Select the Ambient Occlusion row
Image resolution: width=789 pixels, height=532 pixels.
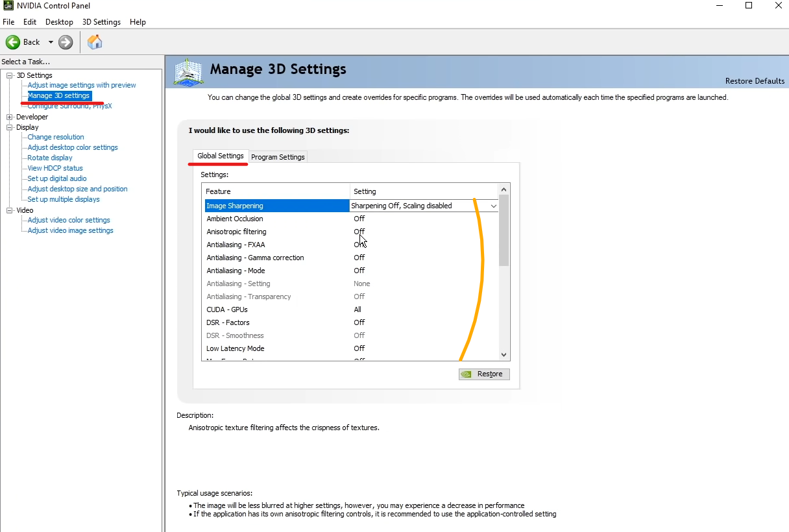[350, 219]
